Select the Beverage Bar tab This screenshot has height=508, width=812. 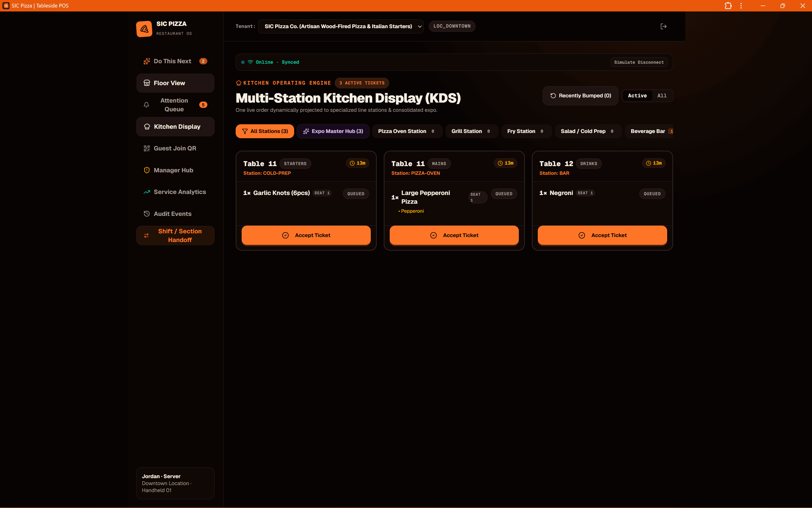point(649,131)
